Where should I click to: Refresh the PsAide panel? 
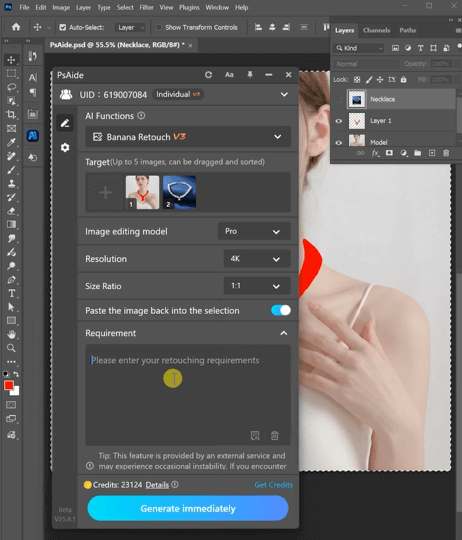click(x=208, y=75)
